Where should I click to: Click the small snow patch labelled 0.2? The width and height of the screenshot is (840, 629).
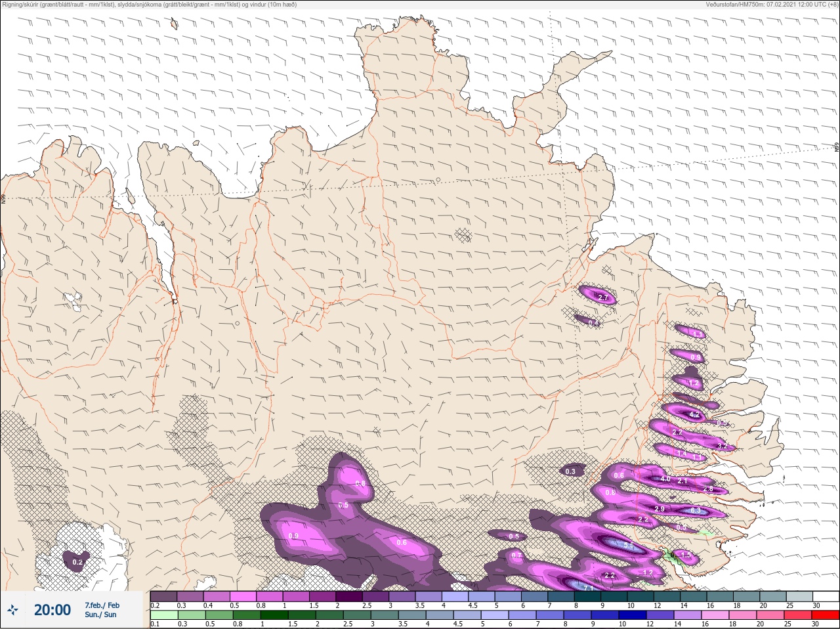coord(77,562)
